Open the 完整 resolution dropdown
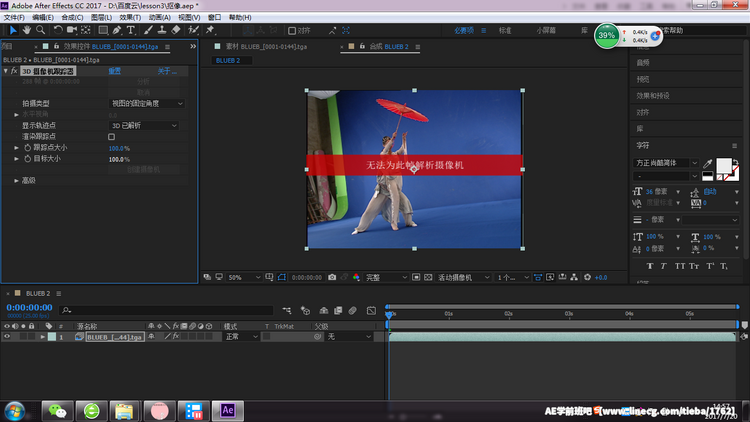750x422 pixels. [386, 278]
